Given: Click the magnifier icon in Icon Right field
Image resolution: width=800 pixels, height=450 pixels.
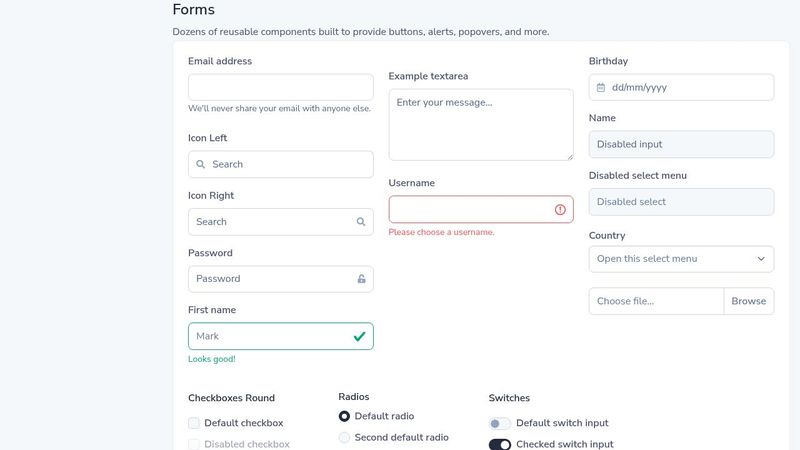Looking at the screenshot, I should click(x=361, y=222).
